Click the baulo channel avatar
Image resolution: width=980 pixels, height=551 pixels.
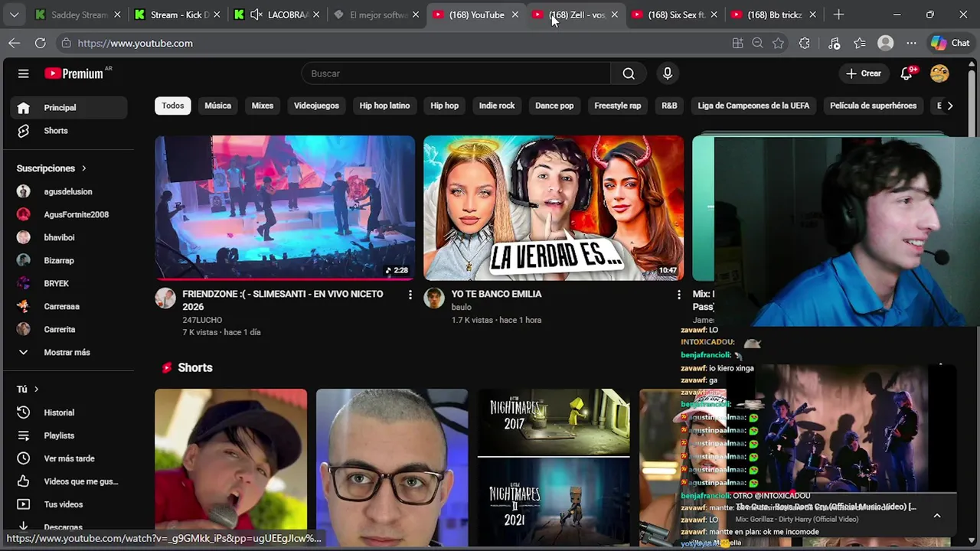(x=434, y=298)
